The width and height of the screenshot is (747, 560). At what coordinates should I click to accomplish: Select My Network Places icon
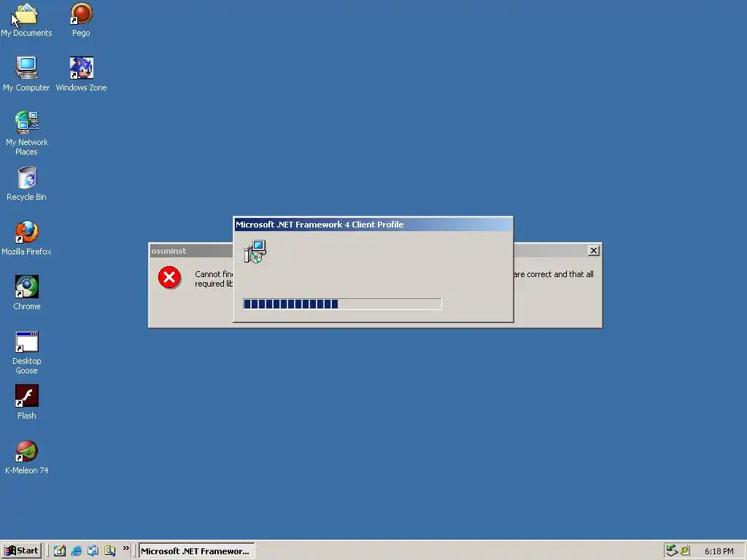pyautogui.click(x=27, y=133)
